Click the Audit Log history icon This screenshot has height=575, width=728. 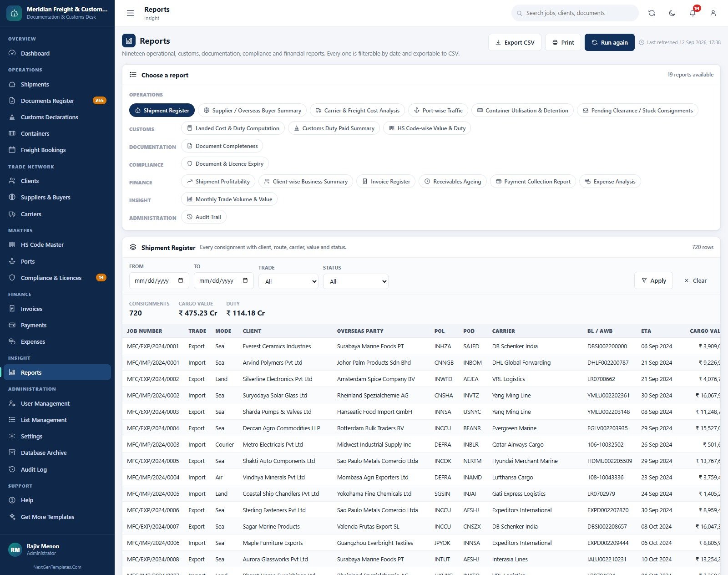(x=12, y=469)
